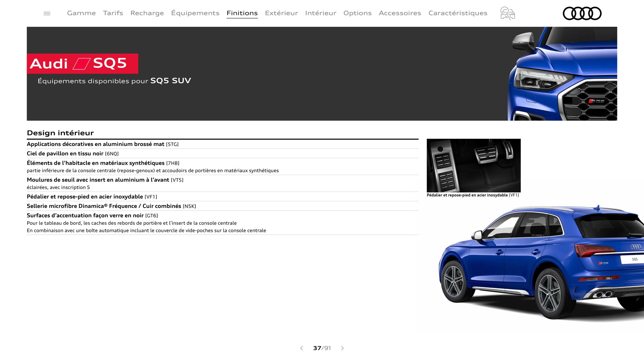Click the 'éclairées, avec inscription S' description
Viewport: 644px width, 362px height.
[58, 187]
